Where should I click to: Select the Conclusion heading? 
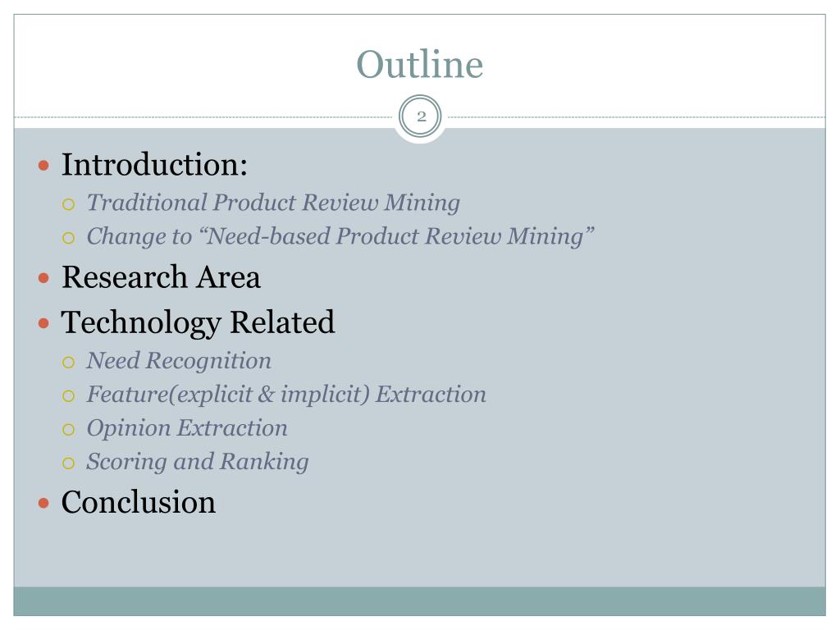(x=138, y=503)
